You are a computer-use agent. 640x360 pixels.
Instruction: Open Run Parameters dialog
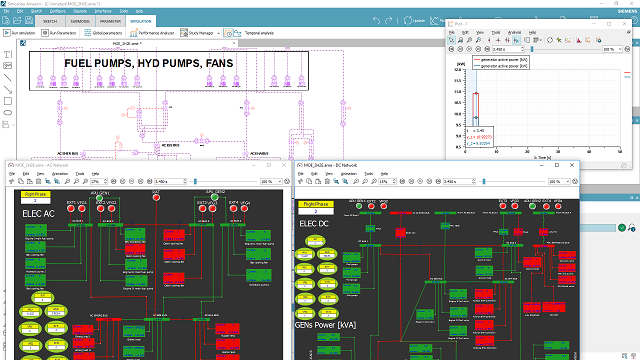59,33
